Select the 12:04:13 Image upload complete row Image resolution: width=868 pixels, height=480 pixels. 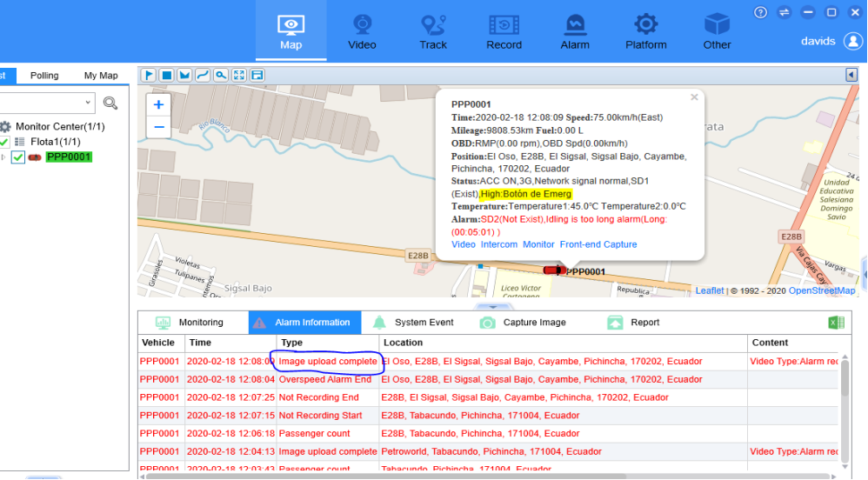pos(488,452)
